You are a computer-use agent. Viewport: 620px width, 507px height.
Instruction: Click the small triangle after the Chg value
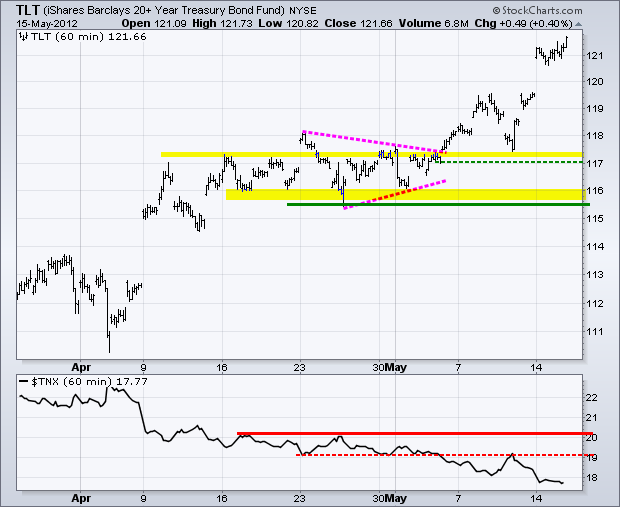point(578,24)
